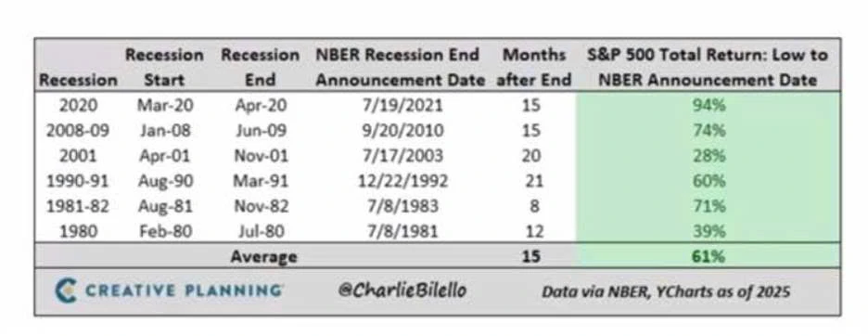Select the Recession End column header

261,68
